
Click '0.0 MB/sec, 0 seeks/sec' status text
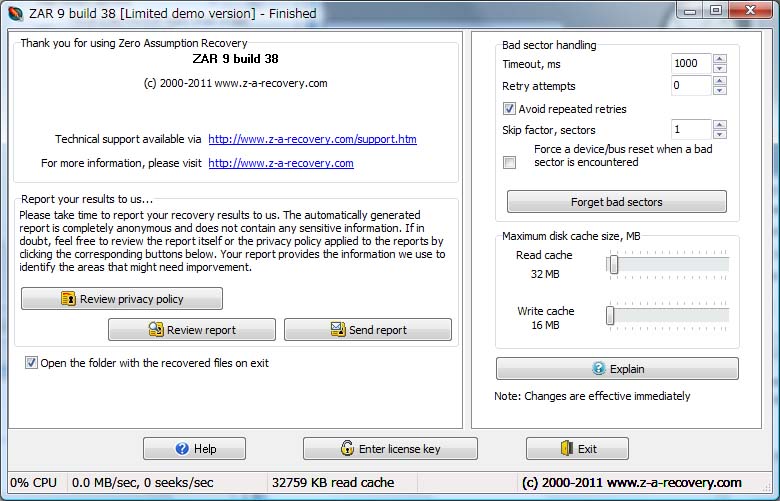click(x=142, y=483)
